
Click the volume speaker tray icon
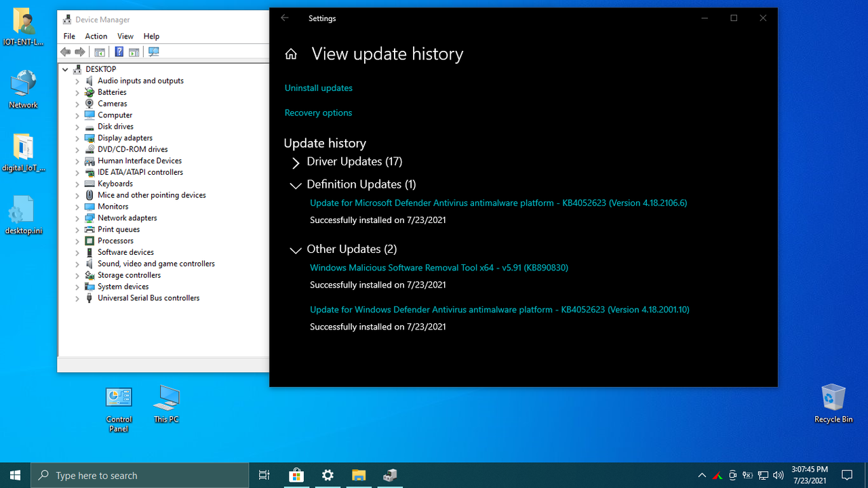778,475
